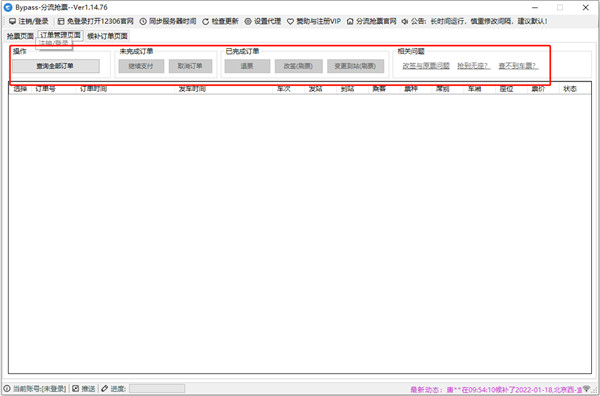Click the 继续支付 button
Viewport: 600px width, 396px height.
(x=141, y=66)
